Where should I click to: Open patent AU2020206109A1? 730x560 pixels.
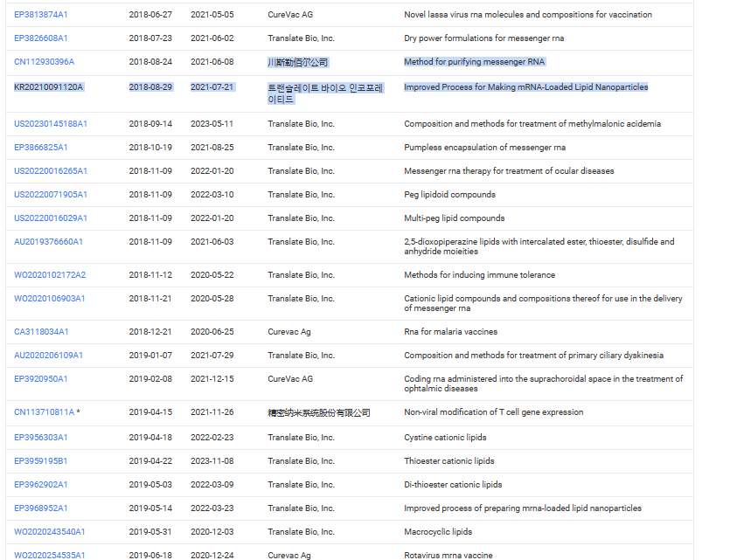click(x=48, y=356)
